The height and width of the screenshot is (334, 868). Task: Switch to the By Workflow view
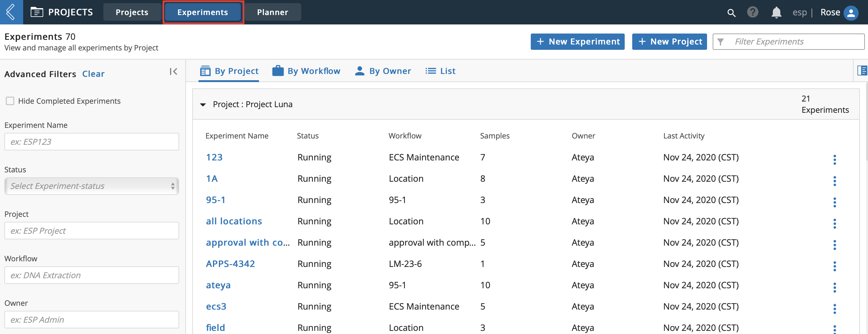click(306, 71)
